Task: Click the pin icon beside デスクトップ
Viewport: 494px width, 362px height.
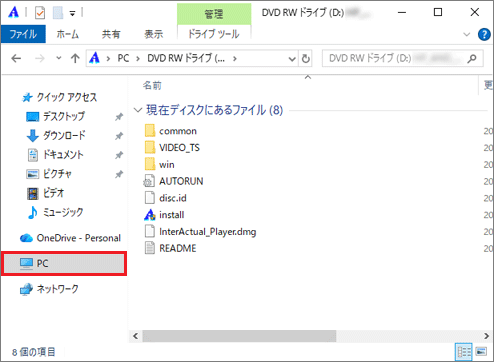Action: point(119,117)
